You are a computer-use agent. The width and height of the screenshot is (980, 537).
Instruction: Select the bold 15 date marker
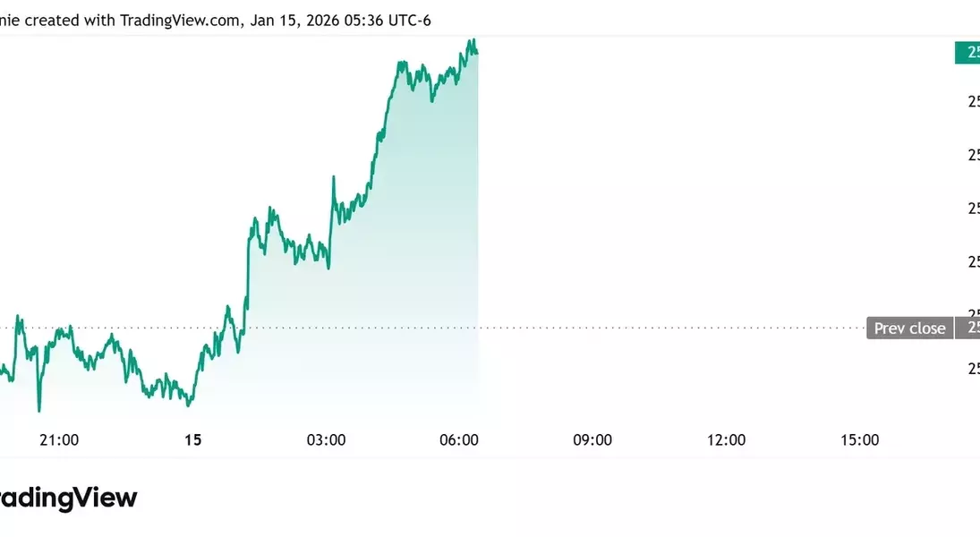click(x=192, y=439)
